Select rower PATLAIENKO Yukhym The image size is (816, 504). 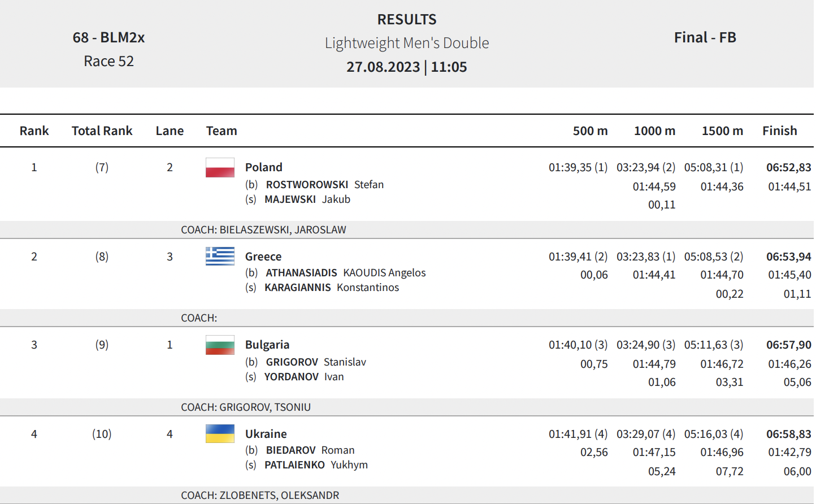coord(316,465)
